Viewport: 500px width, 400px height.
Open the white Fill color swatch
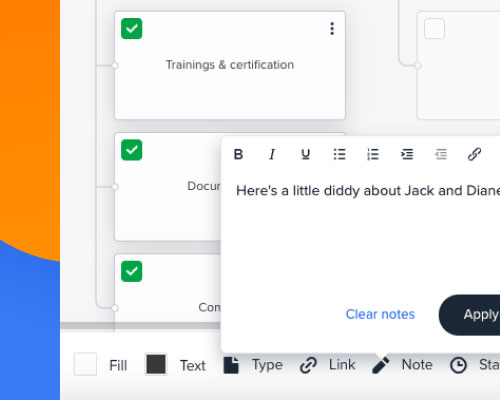(x=85, y=364)
